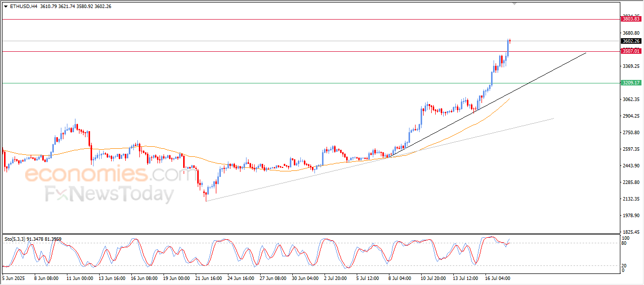
Task: Open the ETHUSD,H4 chart dropdown triangle
Action: click(6, 7)
